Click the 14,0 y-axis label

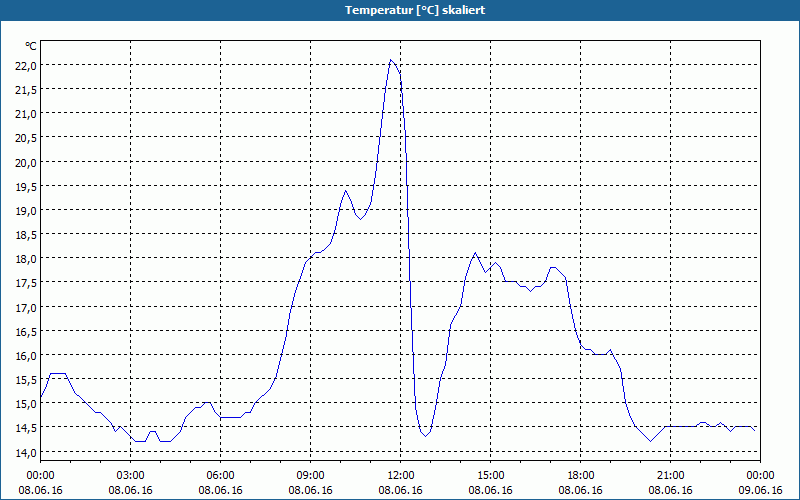coord(26,452)
